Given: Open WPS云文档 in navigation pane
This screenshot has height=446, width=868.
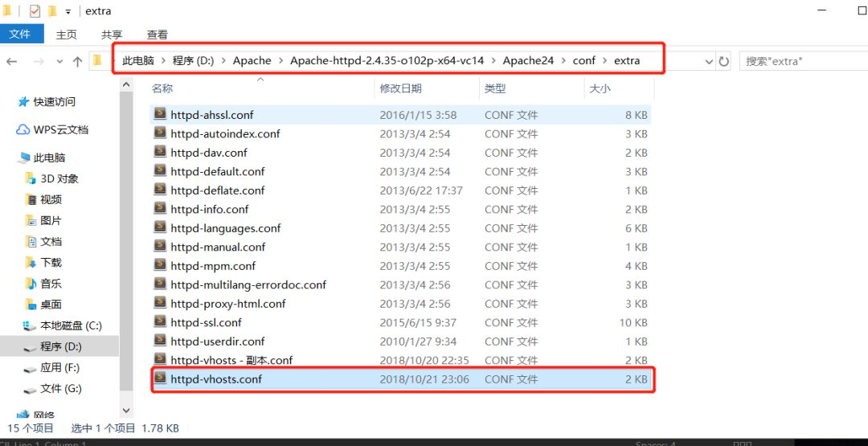Looking at the screenshot, I should (60, 130).
